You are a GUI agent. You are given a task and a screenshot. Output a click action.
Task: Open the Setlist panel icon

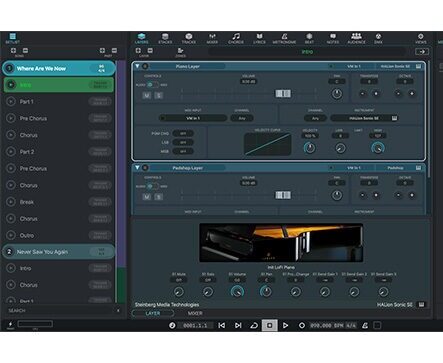pyautogui.click(x=12, y=36)
